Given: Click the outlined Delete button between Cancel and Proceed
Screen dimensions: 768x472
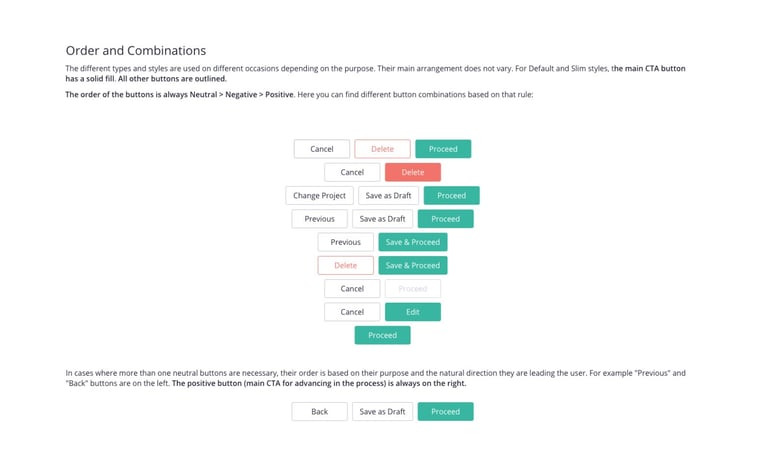Looking at the screenshot, I should point(382,149).
